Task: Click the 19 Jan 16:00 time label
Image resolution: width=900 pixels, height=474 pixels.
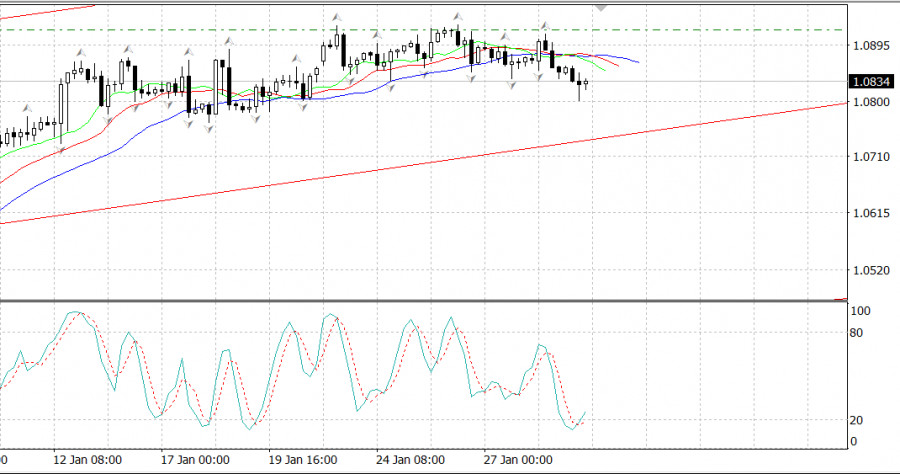Action: pyautogui.click(x=304, y=460)
